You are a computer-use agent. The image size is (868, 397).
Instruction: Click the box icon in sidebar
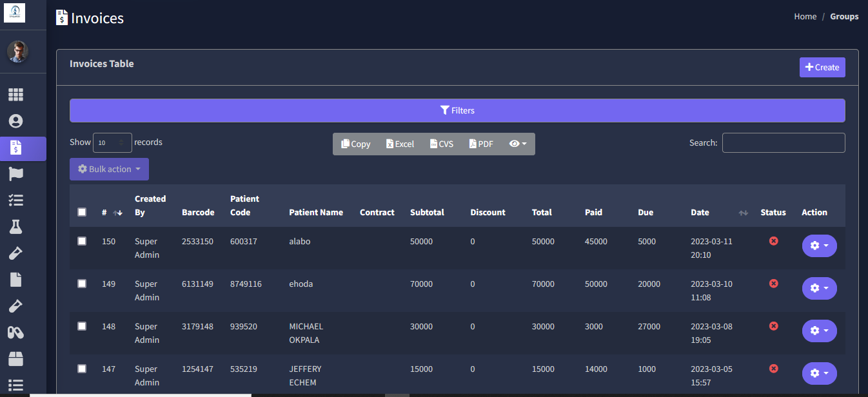pos(15,358)
